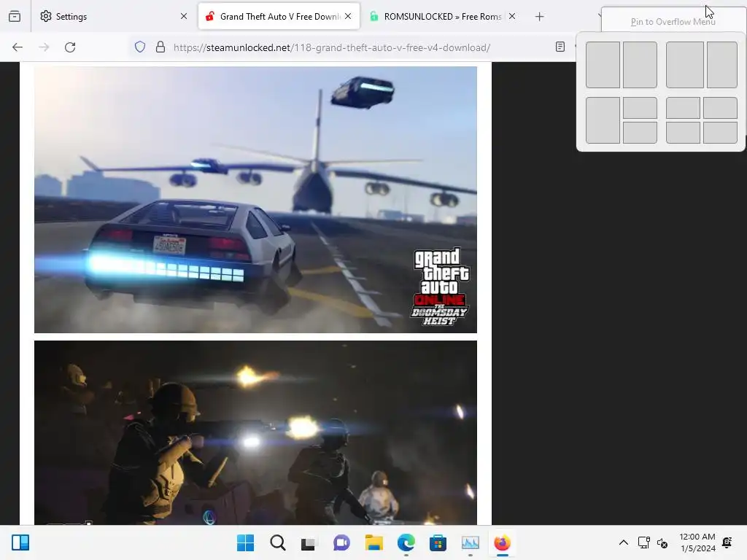Screen dimensions: 747x560
Task: Snap window to bottom-left quadrant of four-grid layout
Action: pos(683,133)
